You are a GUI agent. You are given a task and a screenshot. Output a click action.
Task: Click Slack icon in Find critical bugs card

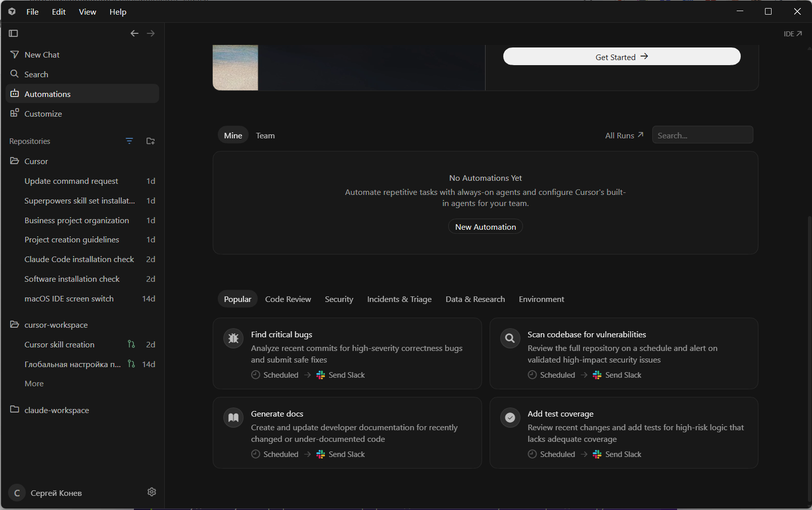pyautogui.click(x=320, y=375)
